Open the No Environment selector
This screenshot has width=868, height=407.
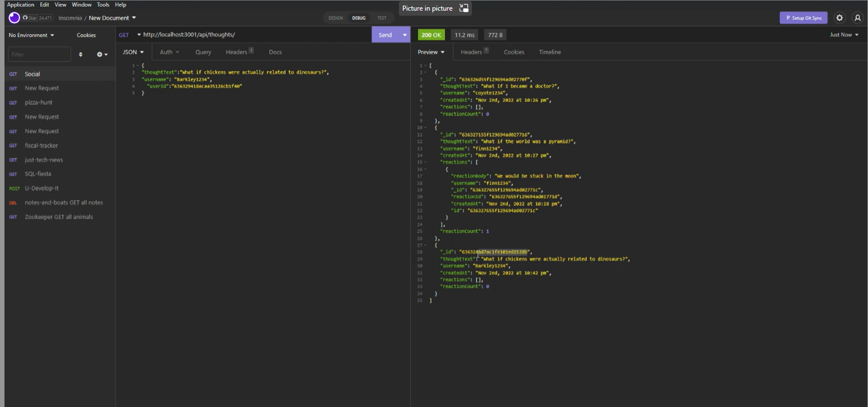(x=28, y=35)
